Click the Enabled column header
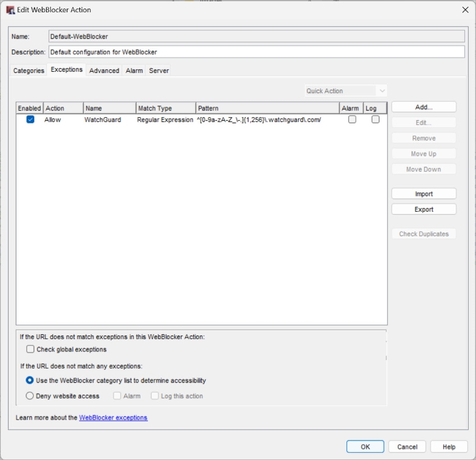The width and height of the screenshot is (476, 460). (x=29, y=108)
